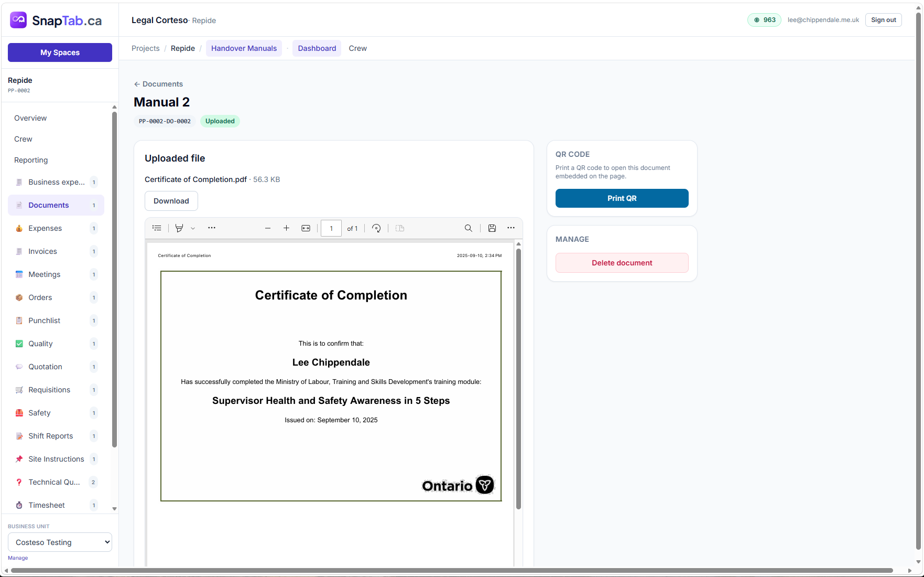Go back via the Documents link
924x577 pixels.
coord(158,84)
